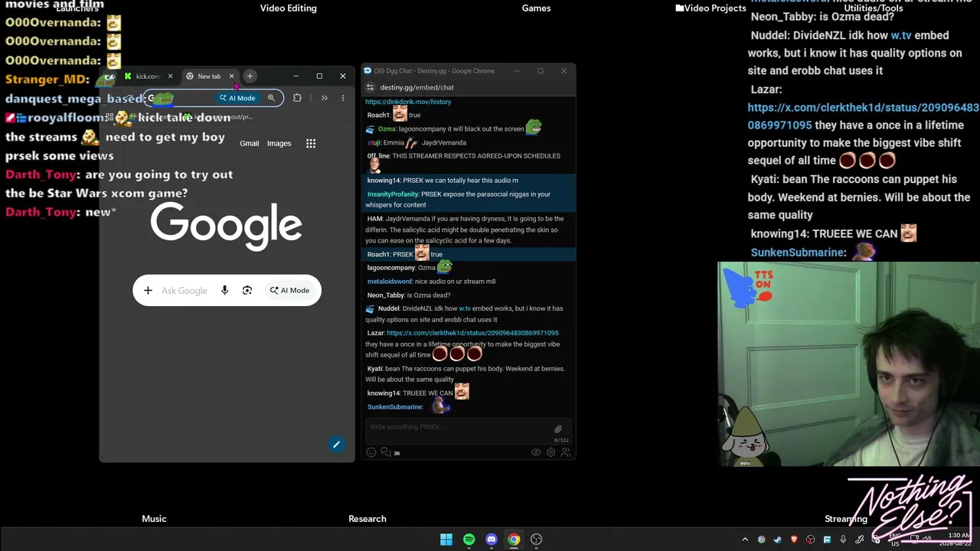Open the Research desktop group

pyautogui.click(x=367, y=519)
